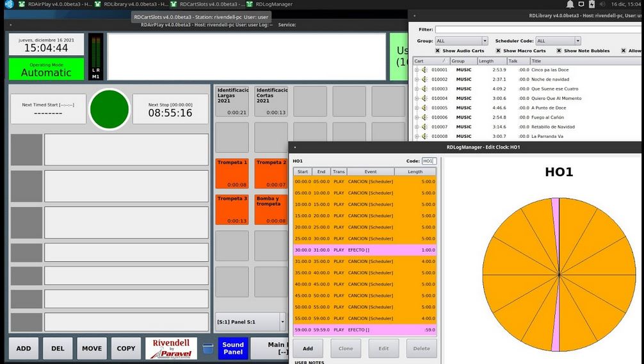The height and width of the screenshot is (364, 644).
Task: Toggle Show Macro Carts checkbox
Action: [498, 51]
